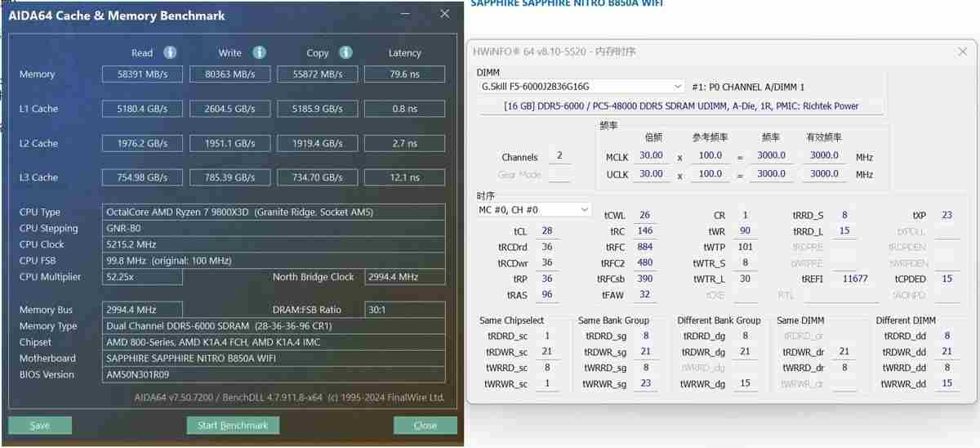Click Start Benchmark button

click(233, 425)
